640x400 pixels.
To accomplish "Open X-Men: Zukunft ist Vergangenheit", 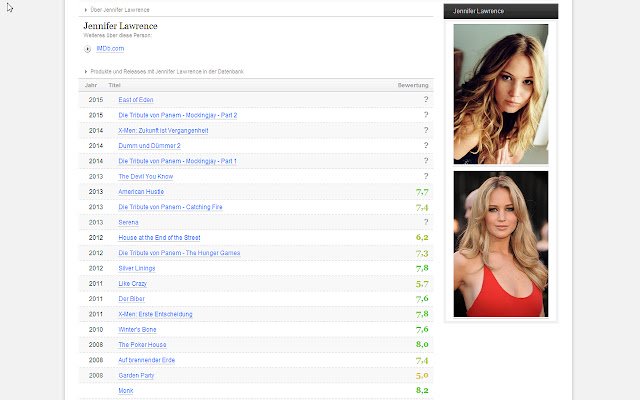I will point(163,131).
